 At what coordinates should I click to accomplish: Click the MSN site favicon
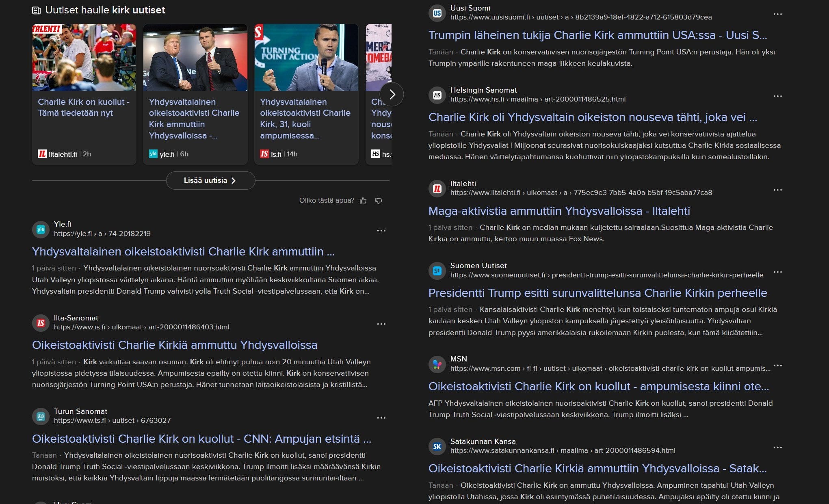437,364
